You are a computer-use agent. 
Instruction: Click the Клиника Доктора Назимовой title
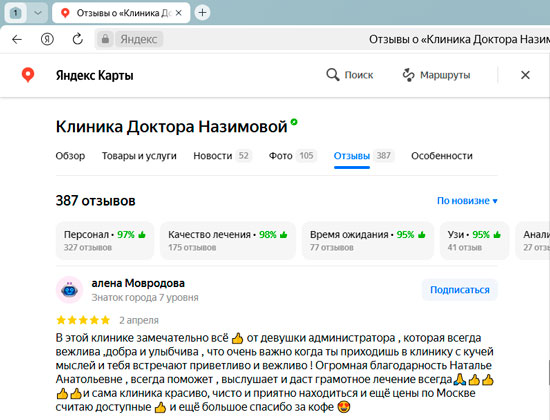[172, 127]
